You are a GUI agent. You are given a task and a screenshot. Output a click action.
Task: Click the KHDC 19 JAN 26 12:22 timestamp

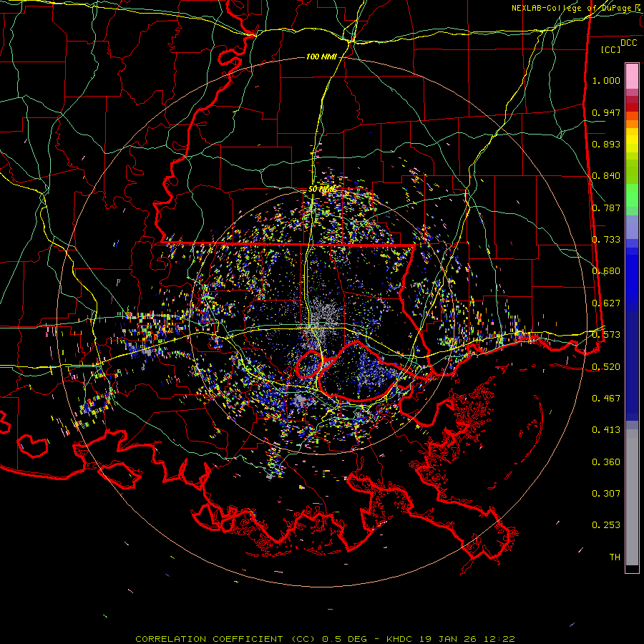(451, 639)
